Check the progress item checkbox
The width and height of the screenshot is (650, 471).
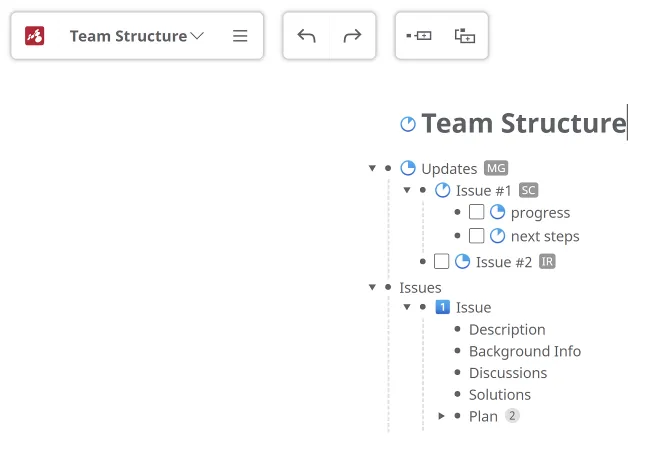pyautogui.click(x=477, y=212)
